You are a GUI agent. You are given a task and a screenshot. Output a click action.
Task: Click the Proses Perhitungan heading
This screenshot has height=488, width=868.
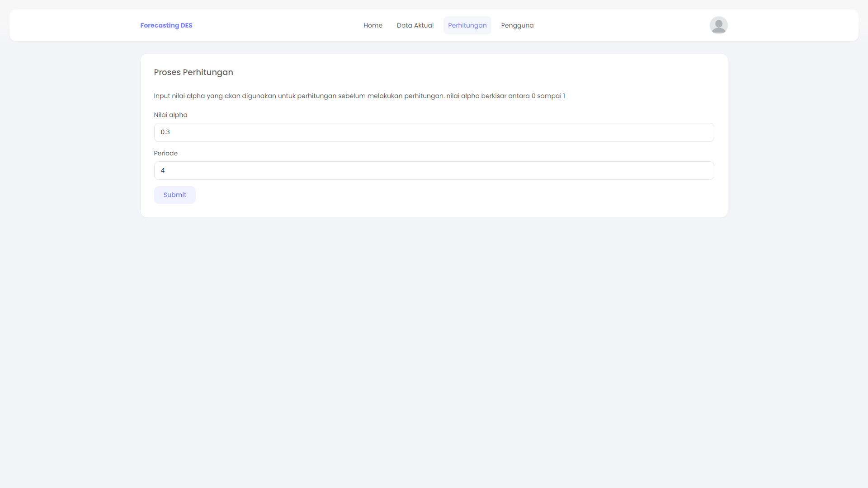[x=193, y=72]
